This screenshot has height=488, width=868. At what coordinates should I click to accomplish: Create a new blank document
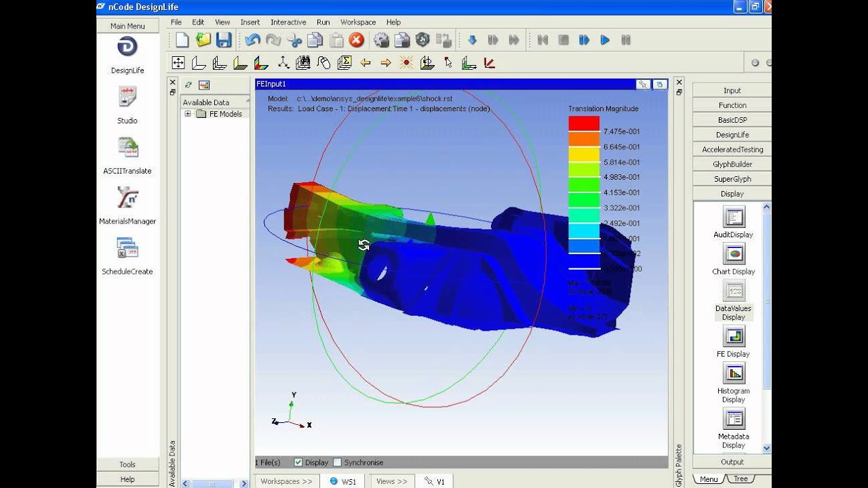pos(182,40)
